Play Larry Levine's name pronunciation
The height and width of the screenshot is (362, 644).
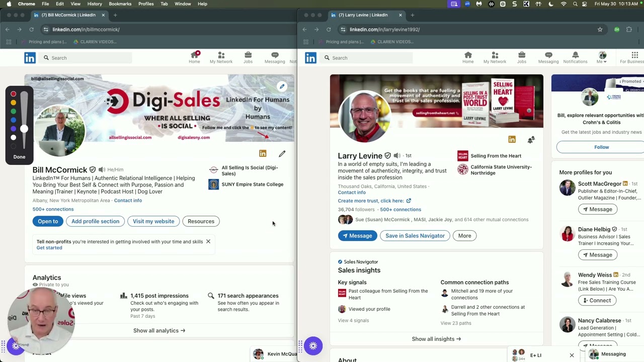[x=397, y=156]
